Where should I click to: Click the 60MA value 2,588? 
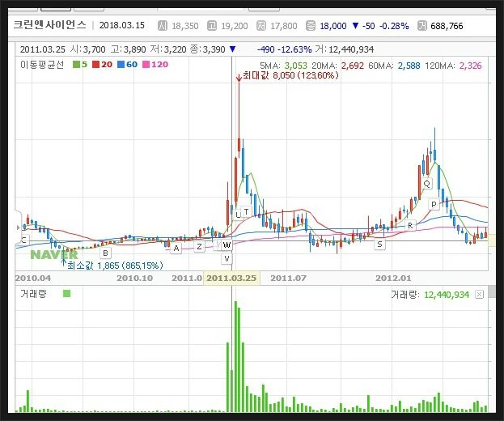coord(409,66)
